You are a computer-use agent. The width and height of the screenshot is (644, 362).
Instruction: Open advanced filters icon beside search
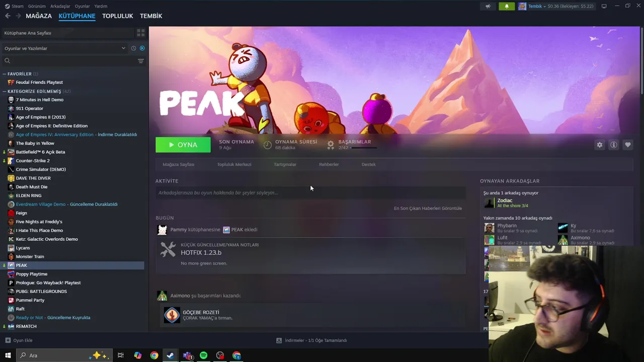point(141,61)
